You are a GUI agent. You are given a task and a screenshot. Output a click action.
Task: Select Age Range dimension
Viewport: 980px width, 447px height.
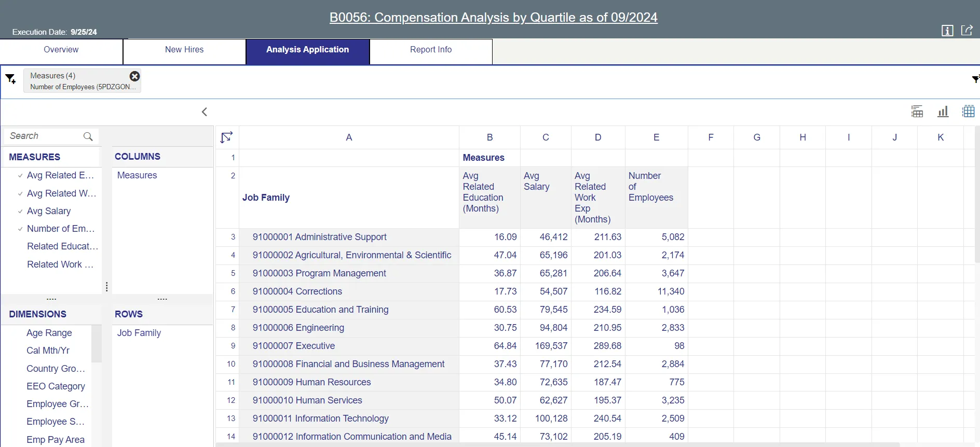click(x=49, y=333)
